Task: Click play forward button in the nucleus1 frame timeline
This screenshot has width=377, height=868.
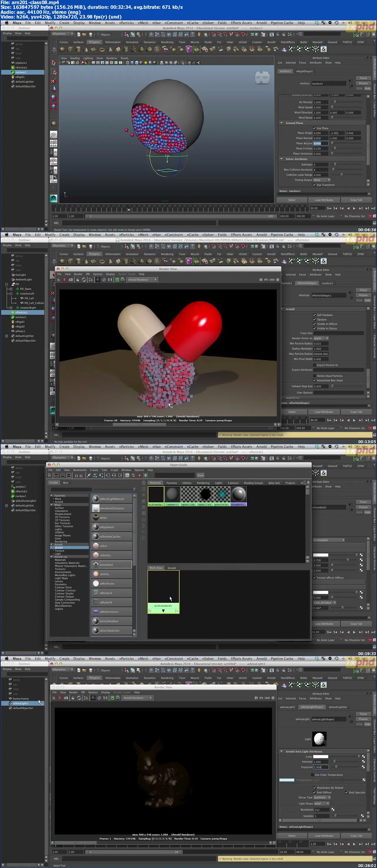Action: pyautogui.click(x=354, y=208)
